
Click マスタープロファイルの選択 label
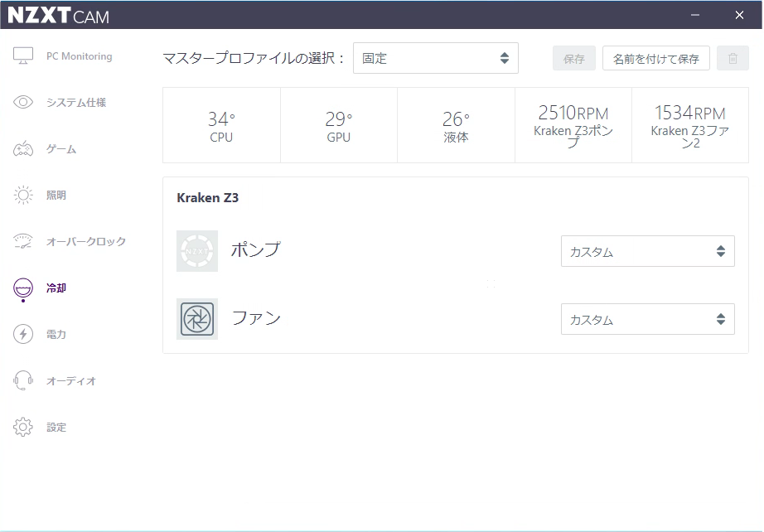click(x=254, y=58)
